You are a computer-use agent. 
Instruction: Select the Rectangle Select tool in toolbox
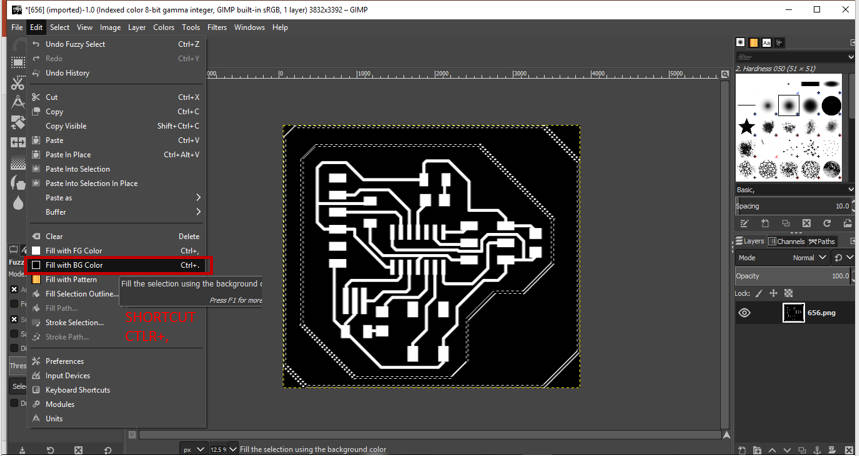pos(18,62)
